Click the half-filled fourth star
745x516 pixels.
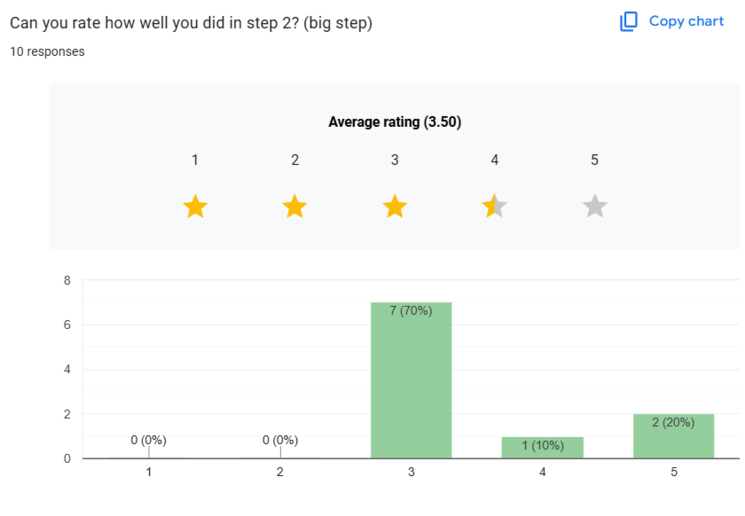click(495, 207)
